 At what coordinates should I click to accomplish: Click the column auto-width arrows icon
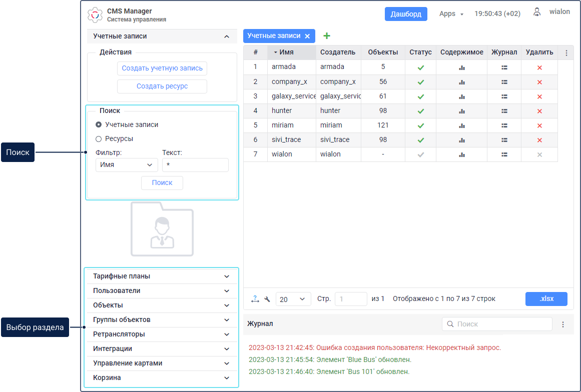pos(255,299)
